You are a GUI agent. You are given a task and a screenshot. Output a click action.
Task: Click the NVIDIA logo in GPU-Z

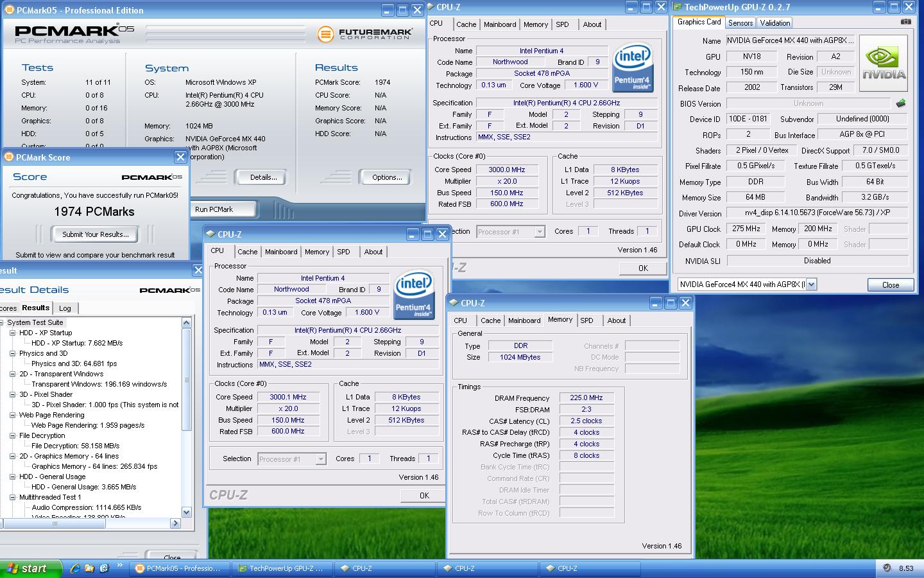tap(884, 63)
